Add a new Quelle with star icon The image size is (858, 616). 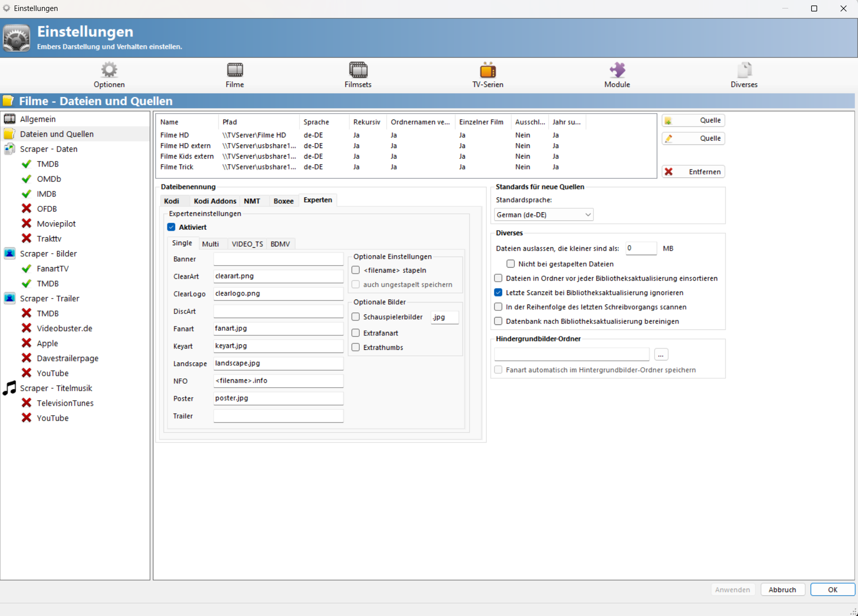(x=693, y=121)
